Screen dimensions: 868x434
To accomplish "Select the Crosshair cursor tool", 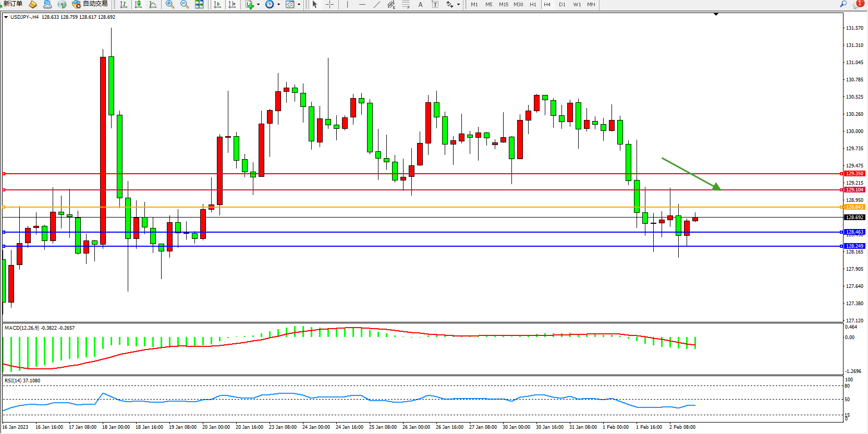I will pyautogui.click(x=329, y=4).
